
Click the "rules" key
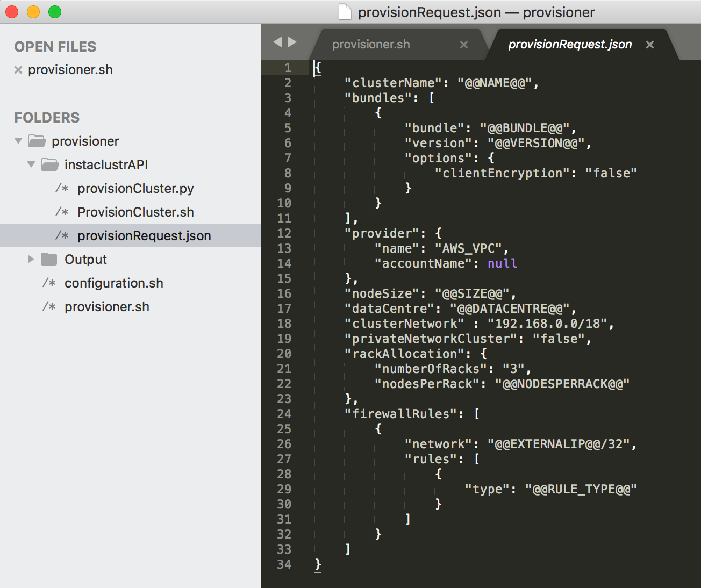[431, 459]
